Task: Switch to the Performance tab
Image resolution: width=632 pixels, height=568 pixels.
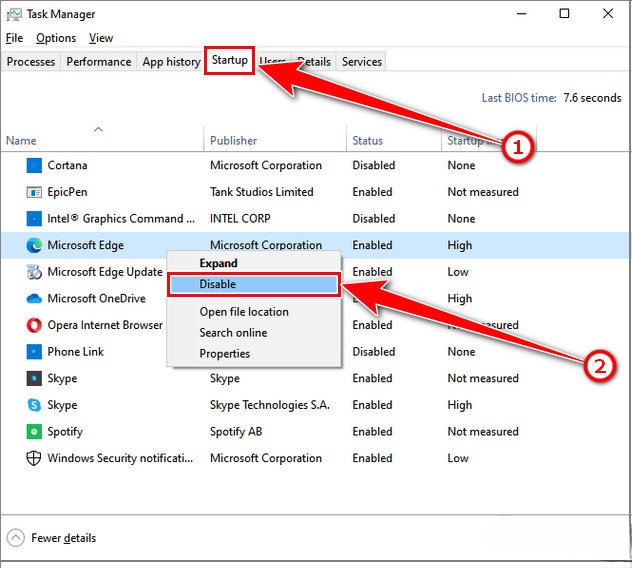Action: (x=99, y=62)
